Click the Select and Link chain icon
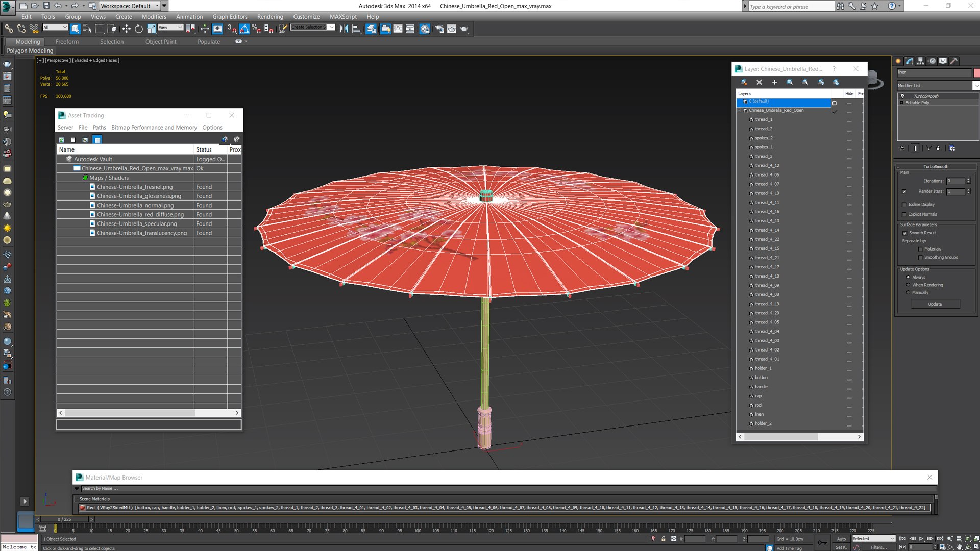 click(x=9, y=29)
